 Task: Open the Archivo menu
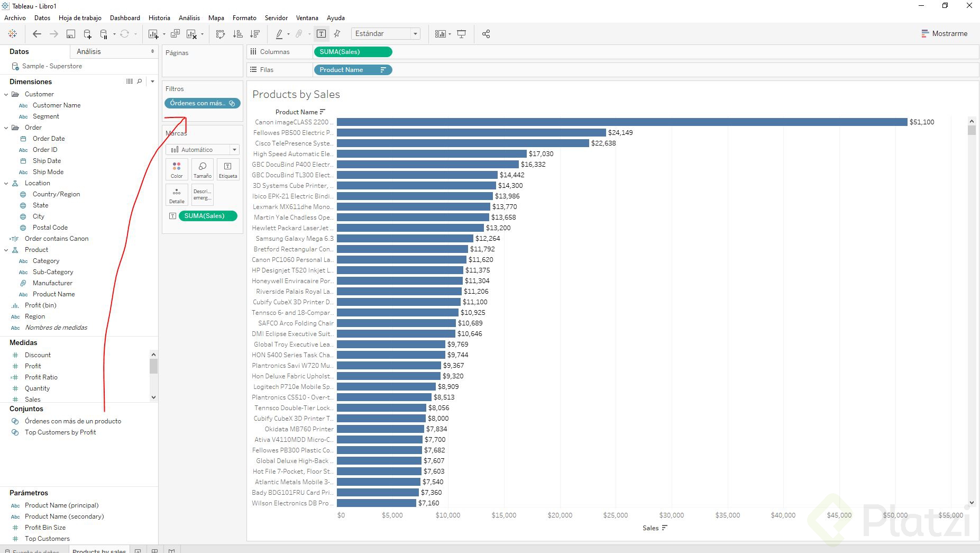[15, 18]
